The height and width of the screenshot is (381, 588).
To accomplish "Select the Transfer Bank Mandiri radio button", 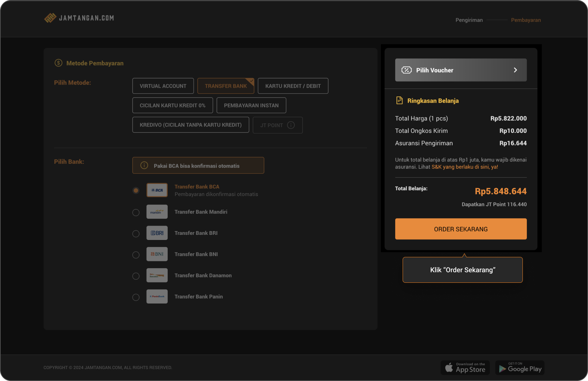I will tap(136, 212).
